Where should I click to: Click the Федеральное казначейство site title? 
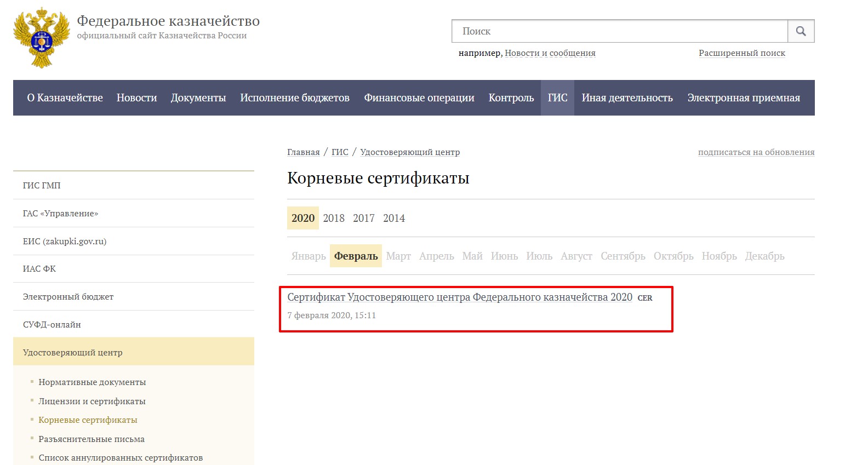[168, 21]
